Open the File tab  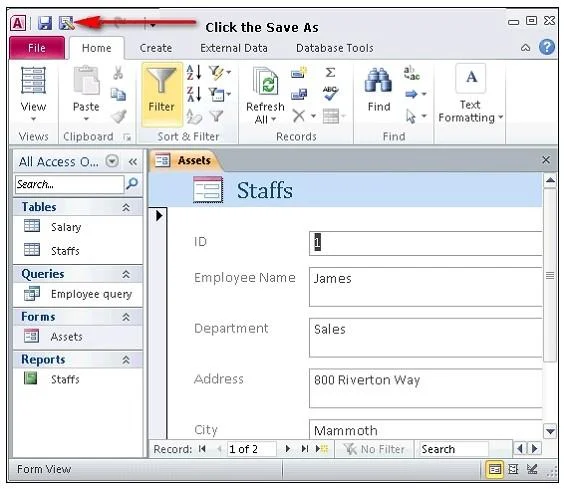[x=37, y=48]
